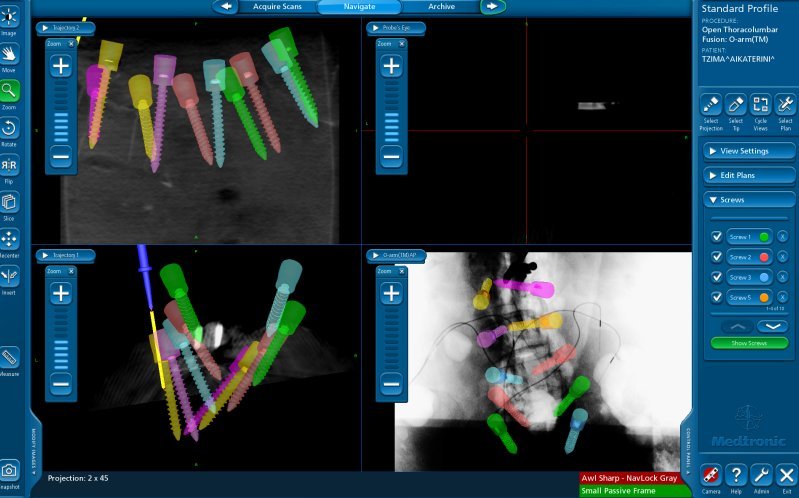Select the Screw 1 green entry
The height and width of the screenshot is (498, 799).
[749, 237]
